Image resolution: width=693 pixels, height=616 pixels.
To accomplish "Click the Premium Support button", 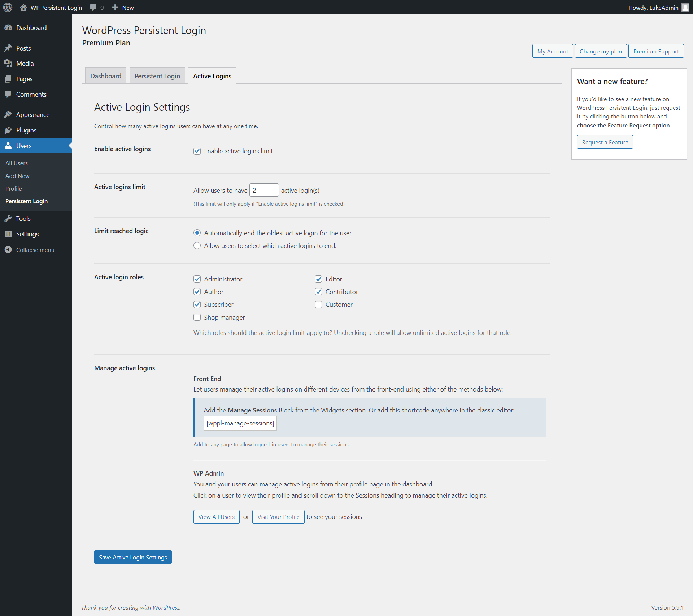I will point(656,51).
